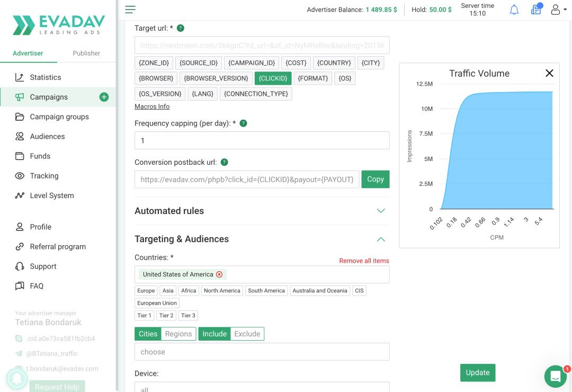Click the Remove all items link
572x392 pixels.
(364, 261)
